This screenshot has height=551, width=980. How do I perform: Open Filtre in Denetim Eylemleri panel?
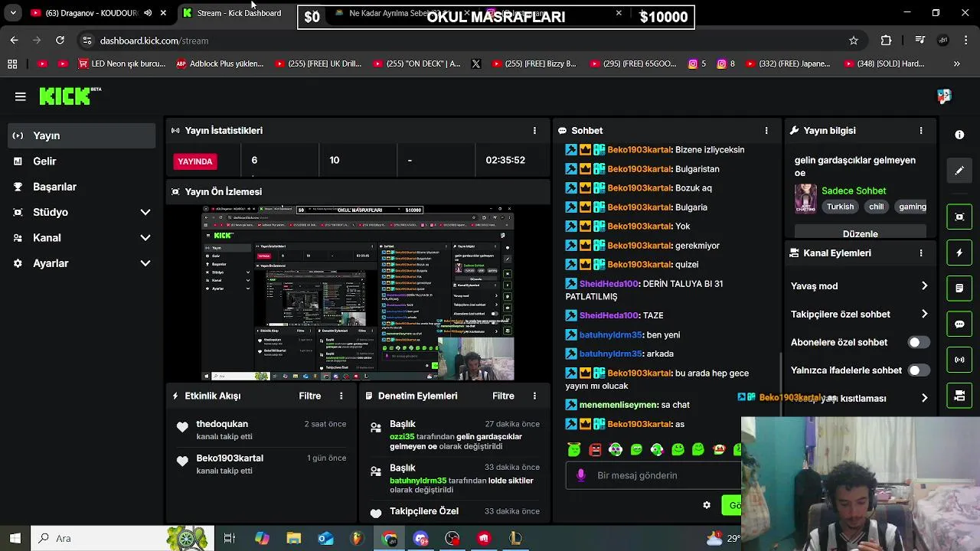pos(503,396)
